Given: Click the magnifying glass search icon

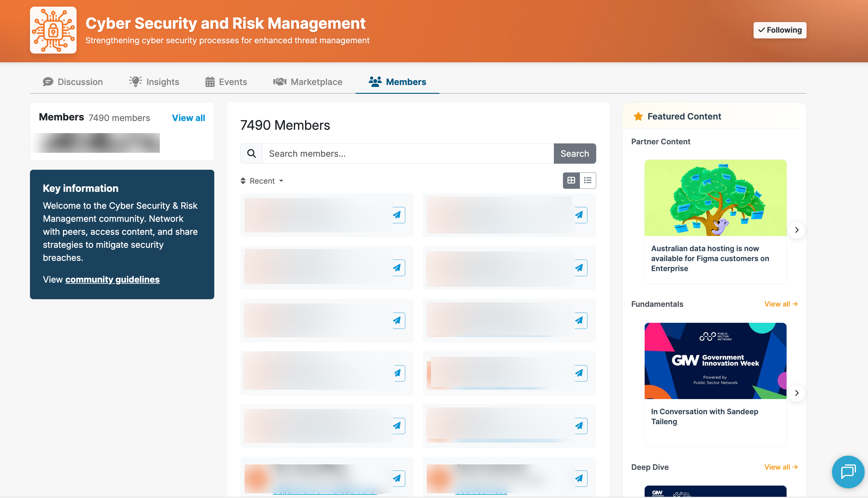Looking at the screenshot, I should pos(252,154).
